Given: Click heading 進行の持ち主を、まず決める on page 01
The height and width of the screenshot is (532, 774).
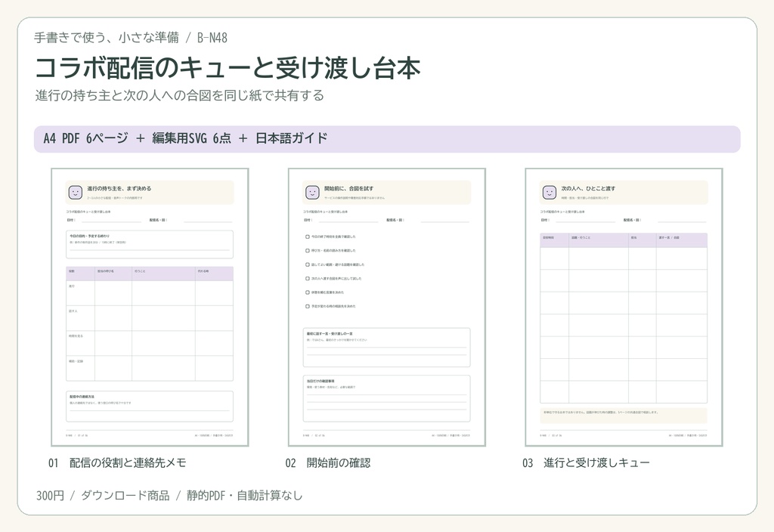Looking at the screenshot, I should pyautogui.click(x=119, y=188).
